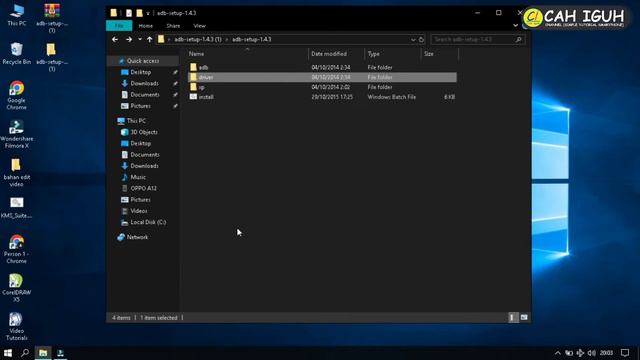The width and height of the screenshot is (640, 360).
Task: Open Videos folder in sidebar
Action: coord(139,211)
